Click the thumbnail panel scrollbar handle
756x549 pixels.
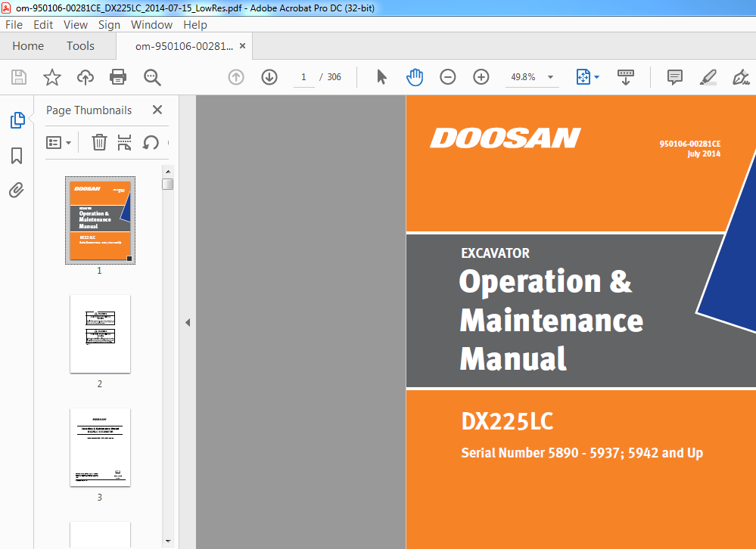click(x=168, y=184)
